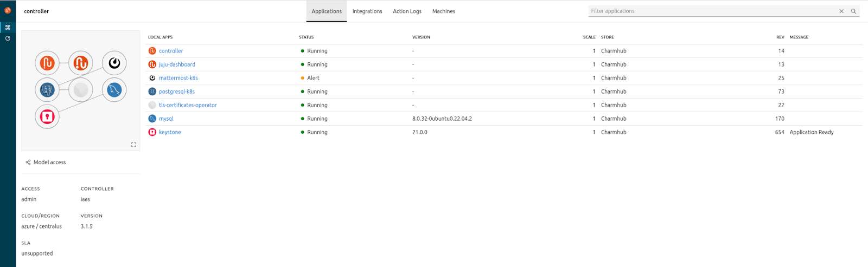Click the Juju logo in the sidebar
Viewport: 868px width, 267px height.
pyautogui.click(x=8, y=10)
